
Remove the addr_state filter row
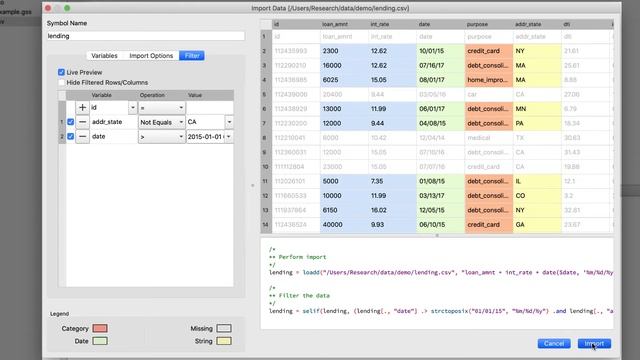(x=82, y=122)
